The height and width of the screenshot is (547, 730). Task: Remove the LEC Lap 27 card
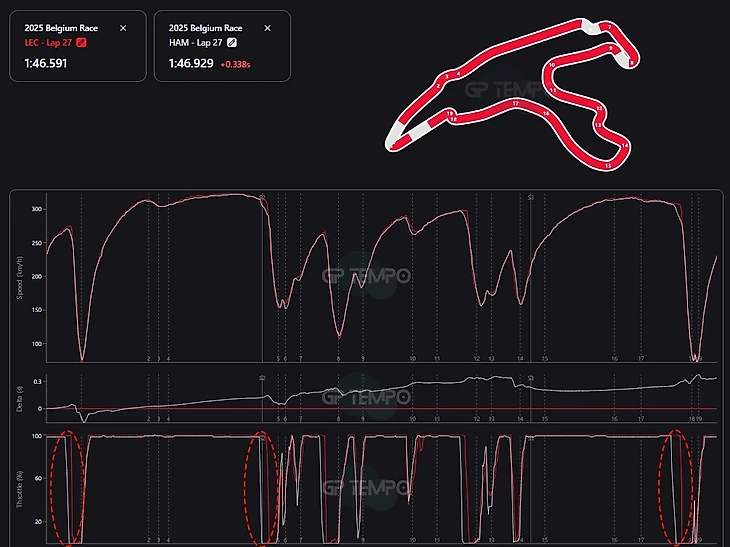coord(123,28)
